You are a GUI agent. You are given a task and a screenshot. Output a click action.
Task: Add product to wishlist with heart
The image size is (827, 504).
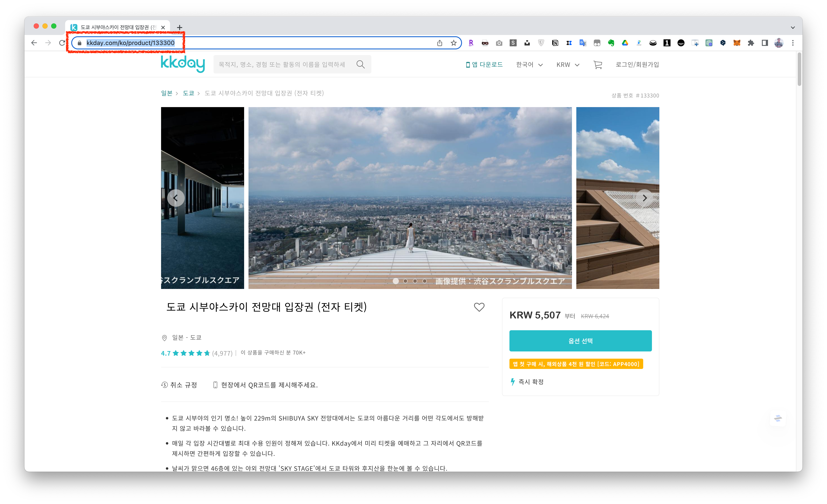click(x=479, y=307)
